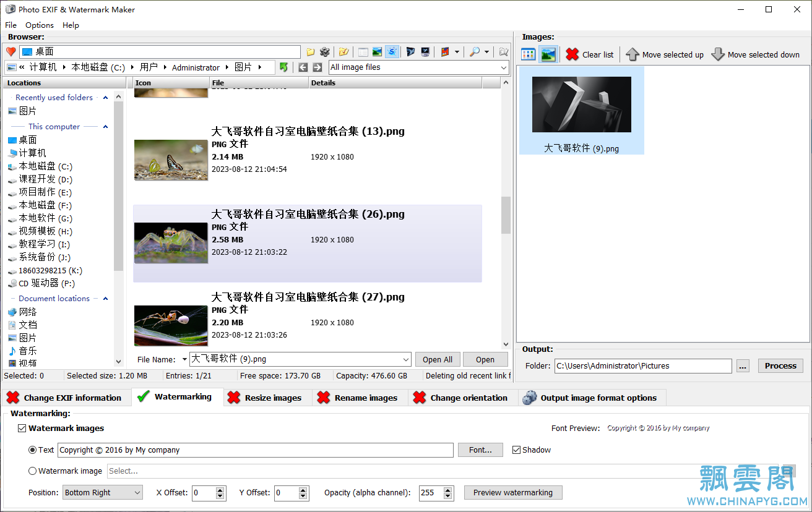Click the Open All button
812x512 pixels.
[x=438, y=359]
